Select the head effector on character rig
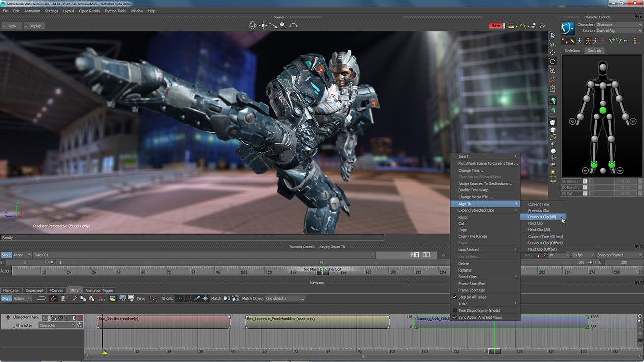 coord(603,67)
